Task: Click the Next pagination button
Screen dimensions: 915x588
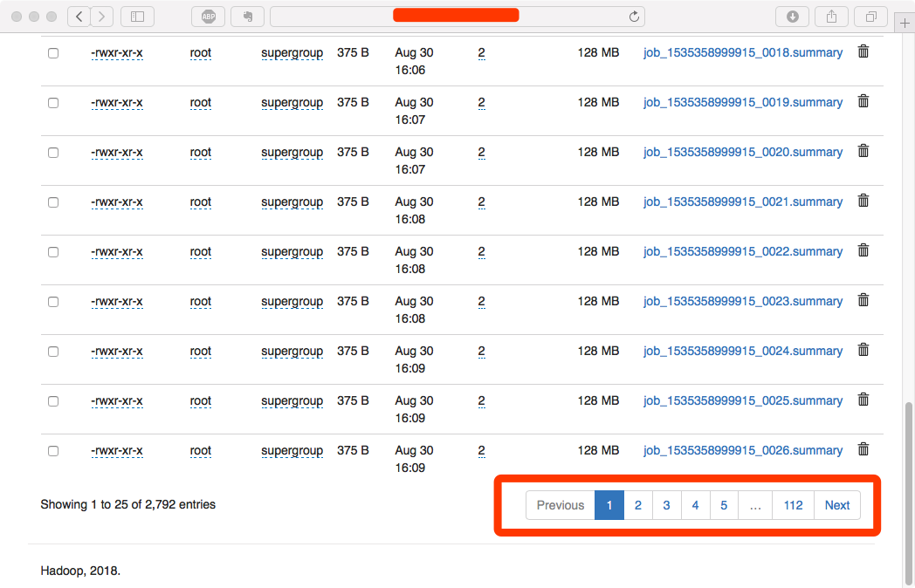Action: tap(836, 505)
